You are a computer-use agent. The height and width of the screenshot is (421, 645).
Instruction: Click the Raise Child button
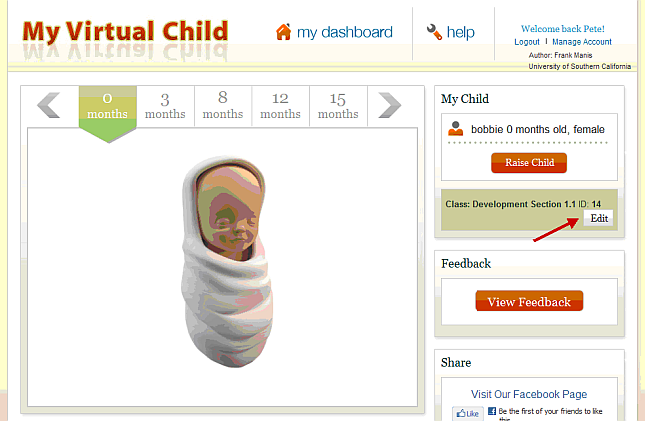[x=529, y=163]
